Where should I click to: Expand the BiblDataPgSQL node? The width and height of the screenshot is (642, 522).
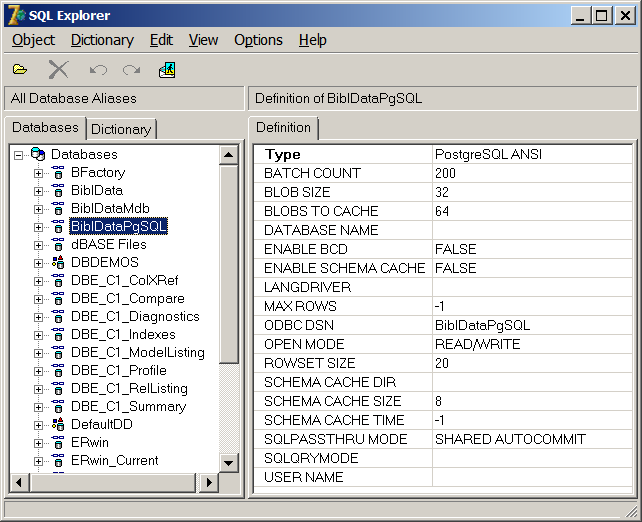[38, 227]
